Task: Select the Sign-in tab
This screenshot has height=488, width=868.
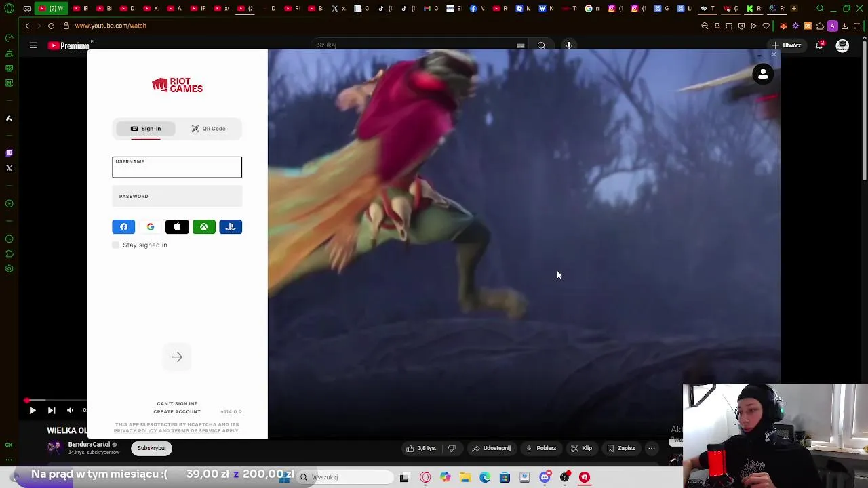Action: coord(146,129)
